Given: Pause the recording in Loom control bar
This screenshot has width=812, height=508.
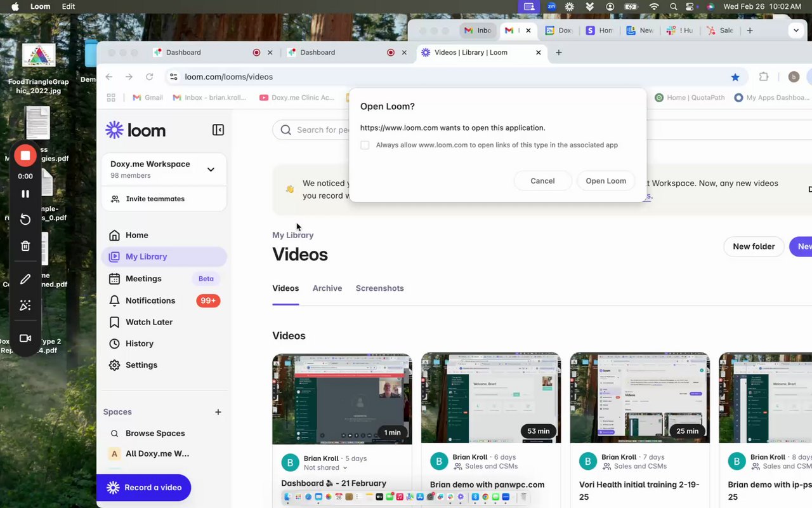Looking at the screenshot, I should coord(25,194).
